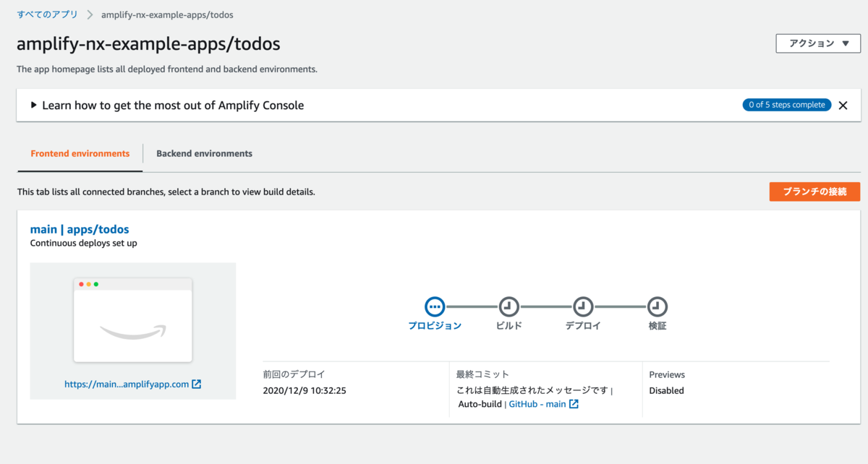Screen dimensions: 868x464
Task: Click the Build stage clock icon
Action: [x=509, y=306]
